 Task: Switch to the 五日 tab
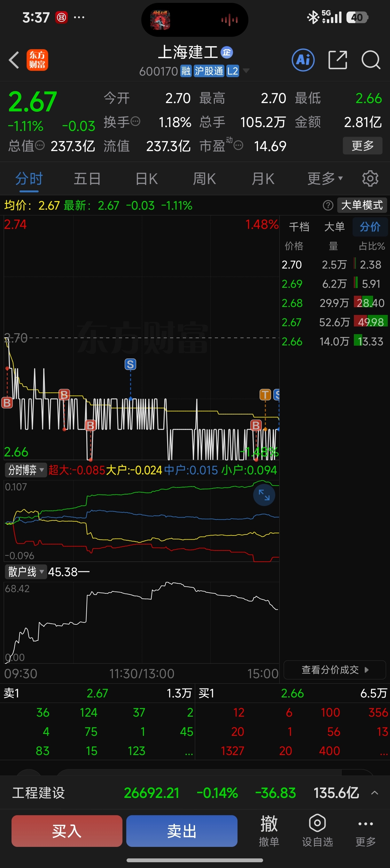87,178
